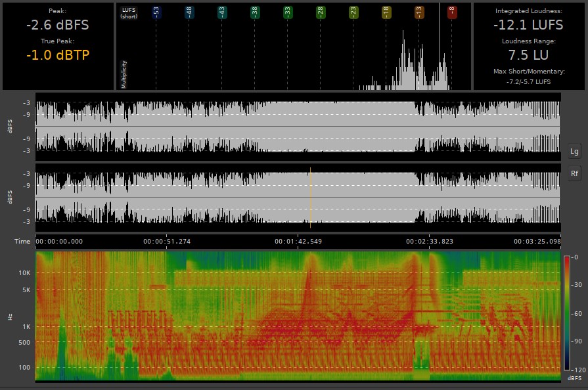Click the "Loudness Range:" heading
The width and height of the screenshot is (588, 390).
point(528,41)
